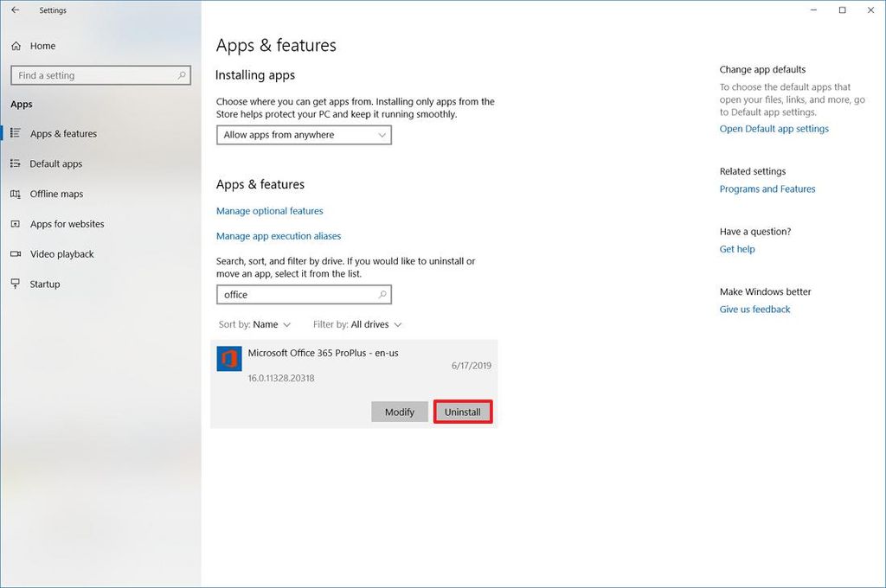Open Default apps from the sidebar
The image size is (886, 588).
point(17,163)
